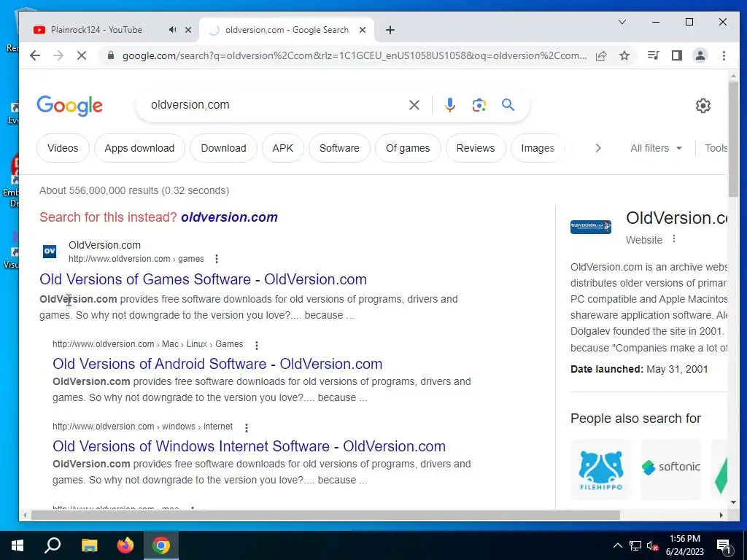Select the Download filter chip
The width and height of the screenshot is (747, 560).
point(223,148)
